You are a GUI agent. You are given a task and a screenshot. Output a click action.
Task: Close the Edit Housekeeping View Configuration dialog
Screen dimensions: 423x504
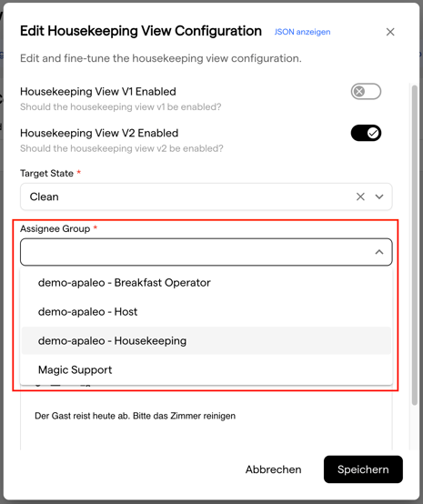[x=390, y=32]
